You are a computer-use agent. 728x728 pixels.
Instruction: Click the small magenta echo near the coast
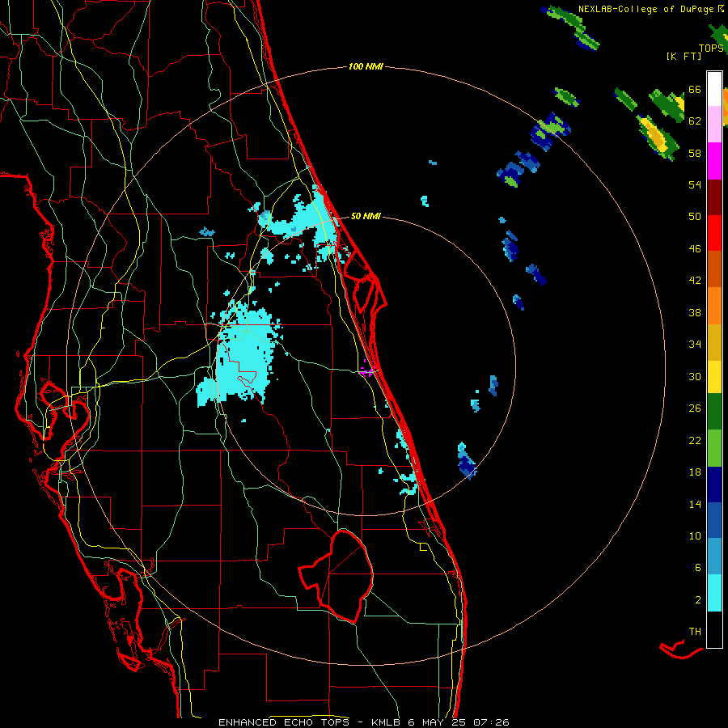[366, 370]
